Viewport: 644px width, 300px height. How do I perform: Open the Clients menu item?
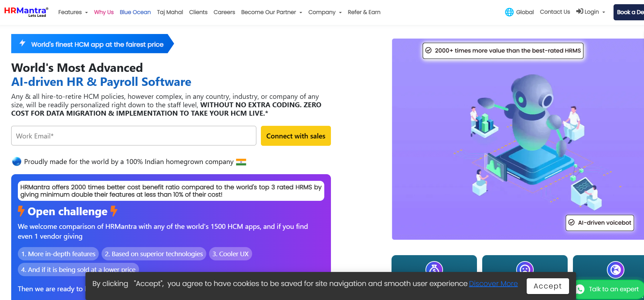[198, 12]
